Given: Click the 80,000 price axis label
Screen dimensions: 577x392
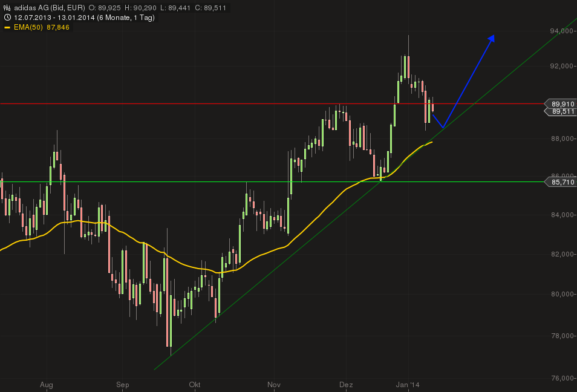Looking at the screenshot, I should [561, 294].
